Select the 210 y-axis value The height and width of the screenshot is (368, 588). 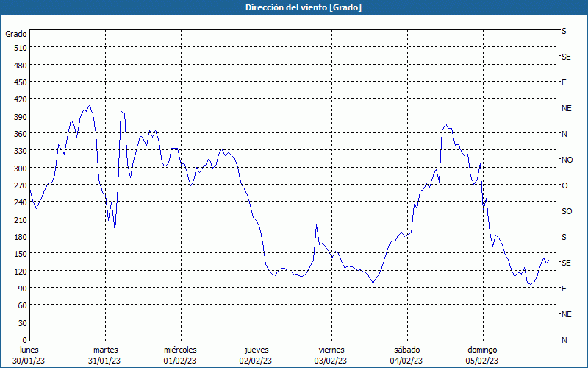pos(21,219)
